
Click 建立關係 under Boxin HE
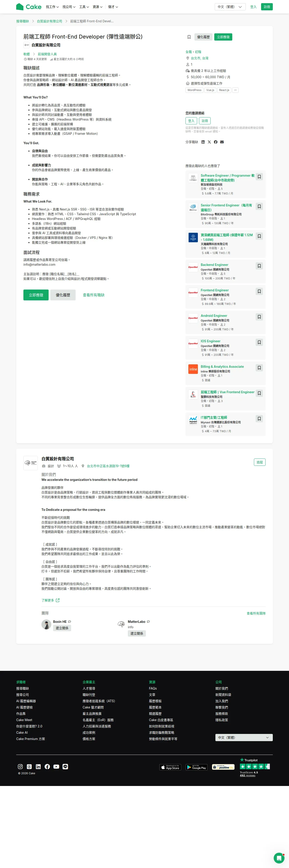coord(62,628)
